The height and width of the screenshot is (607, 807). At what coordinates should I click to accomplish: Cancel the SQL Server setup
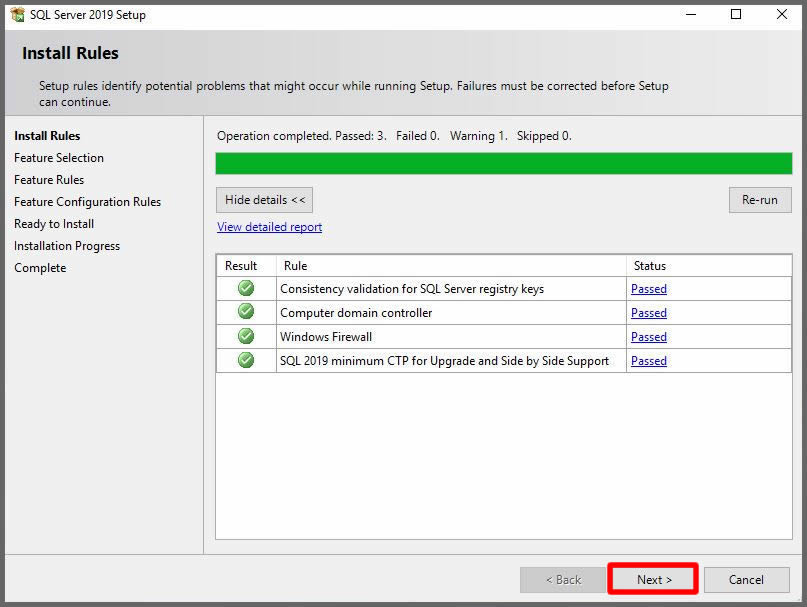(x=746, y=580)
